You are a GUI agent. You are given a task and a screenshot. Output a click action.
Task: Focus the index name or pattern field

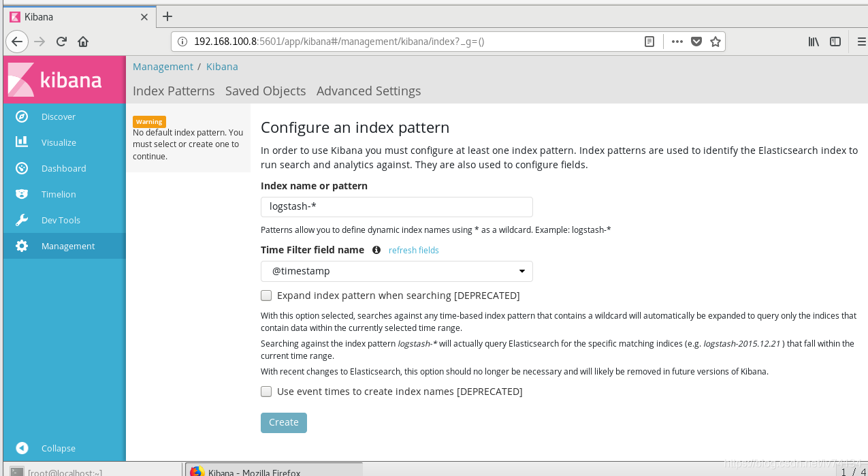pos(396,207)
